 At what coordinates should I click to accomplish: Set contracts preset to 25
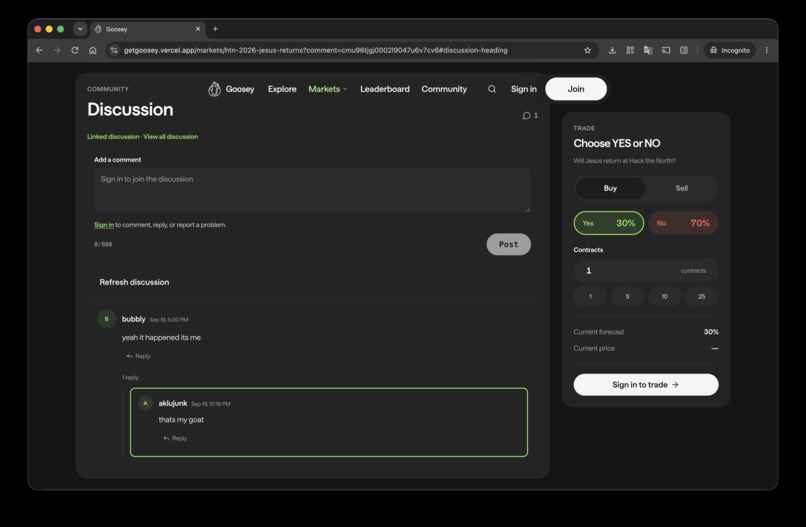pyautogui.click(x=702, y=296)
